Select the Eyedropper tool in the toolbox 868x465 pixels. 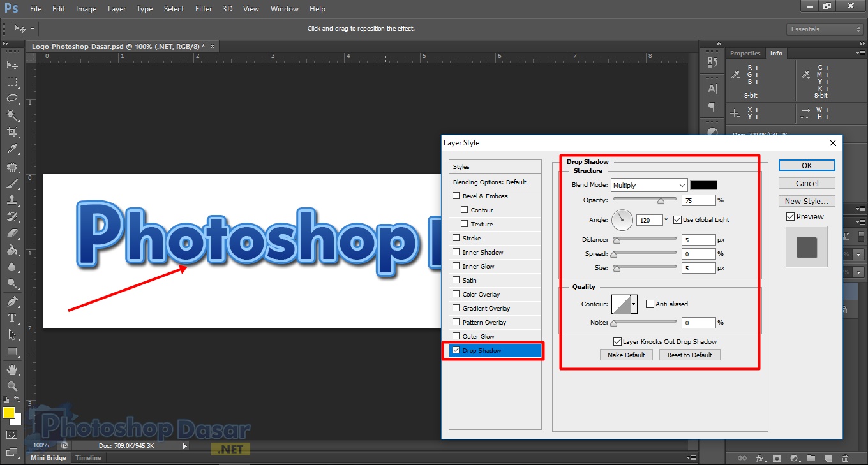point(12,149)
